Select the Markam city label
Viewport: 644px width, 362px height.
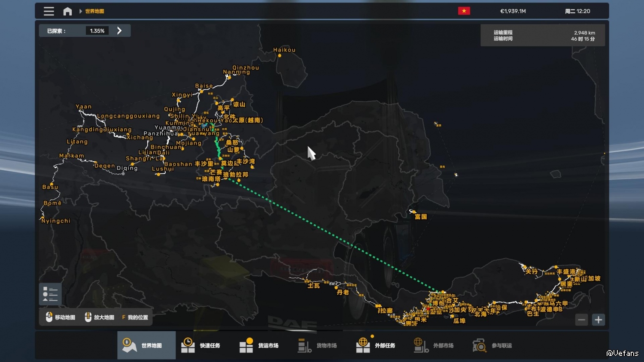coord(72,156)
